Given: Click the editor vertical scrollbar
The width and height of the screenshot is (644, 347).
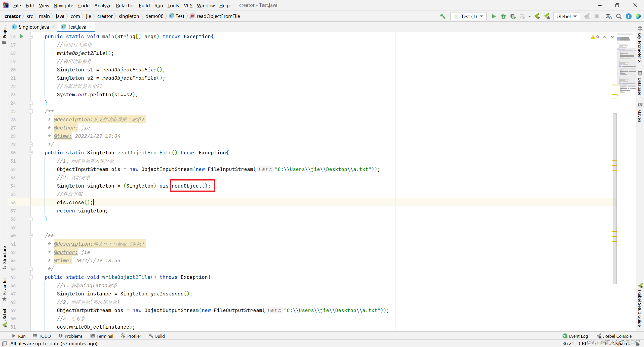Looking at the screenshot, I should point(615,198).
